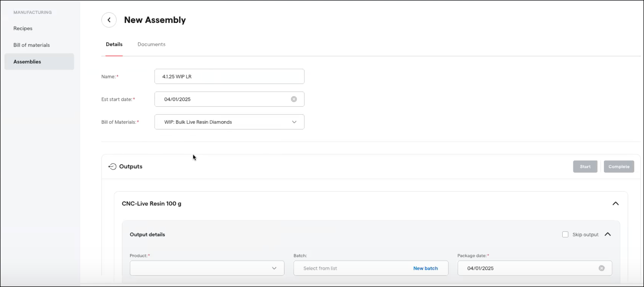Click the Start button
The image size is (644, 287).
point(585,167)
